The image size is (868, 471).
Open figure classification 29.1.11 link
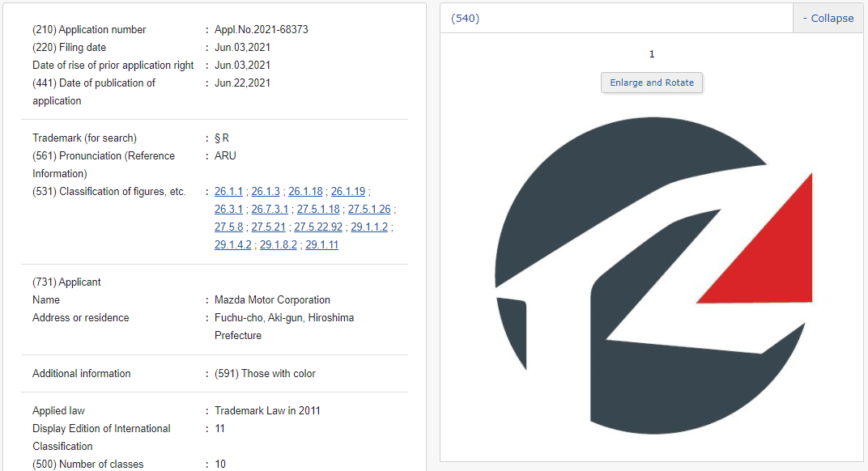coord(322,244)
